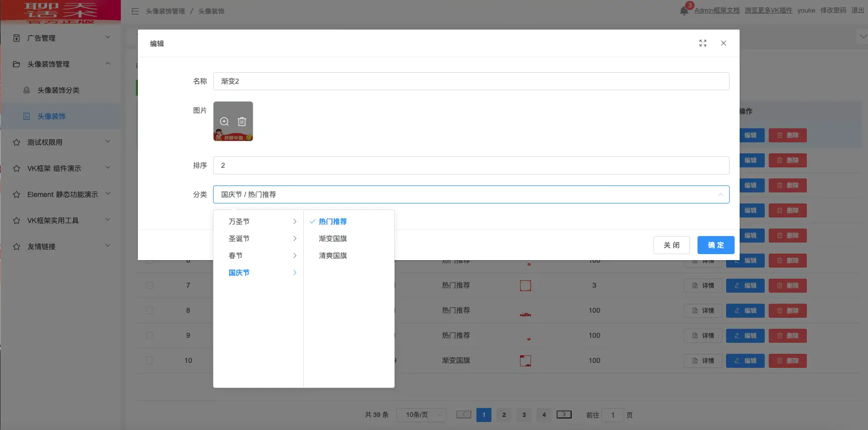The height and width of the screenshot is (430, 868).
Task: Select 渐变国旗 in the category submenu
Action: click(333, 239)
